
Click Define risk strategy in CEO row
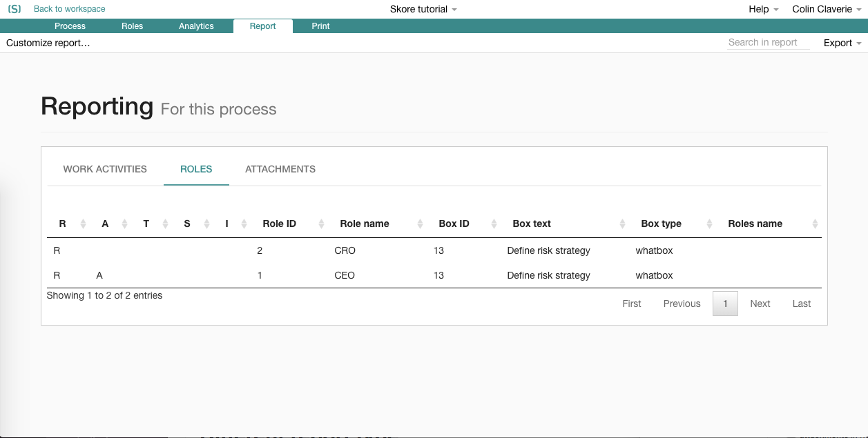(x=548, y=275)
